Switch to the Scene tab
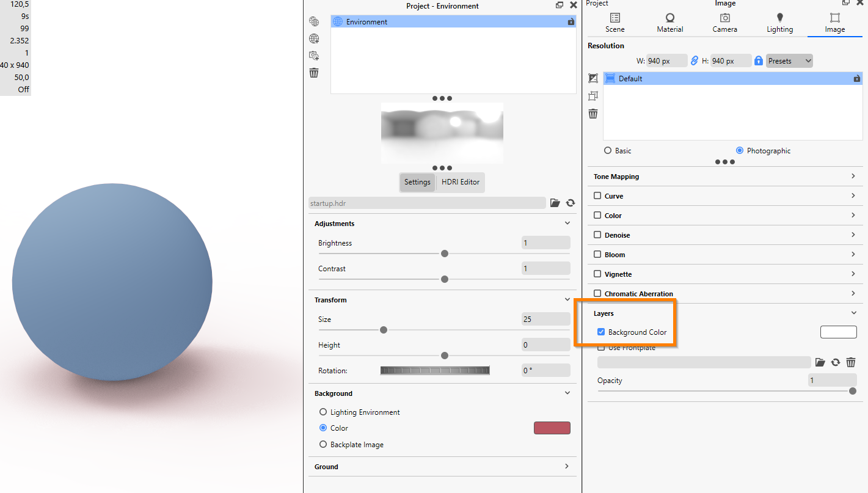The height and width of the screenshot is (493, 868). [615, 23]
